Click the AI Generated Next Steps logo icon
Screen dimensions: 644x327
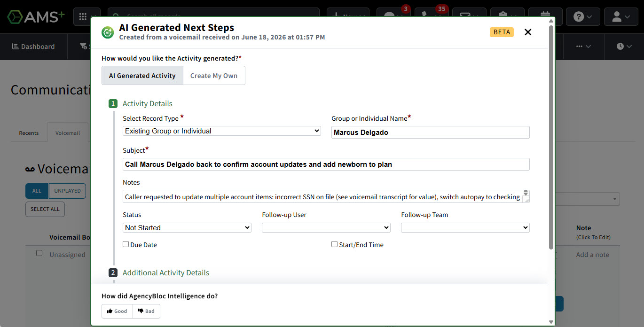(108, 32)
